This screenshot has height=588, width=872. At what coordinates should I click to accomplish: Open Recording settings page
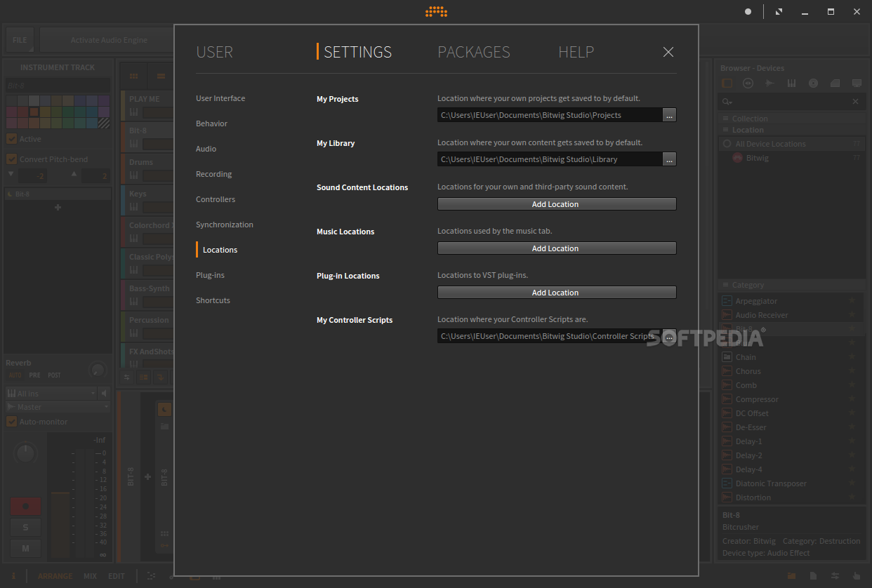pyautogui.click(x=213, y=174)
